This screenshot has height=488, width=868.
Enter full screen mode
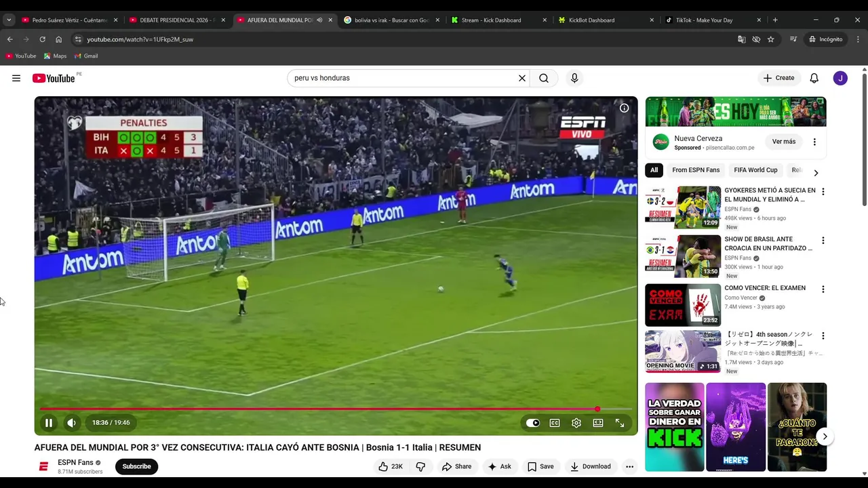click(x=620, y=423)
